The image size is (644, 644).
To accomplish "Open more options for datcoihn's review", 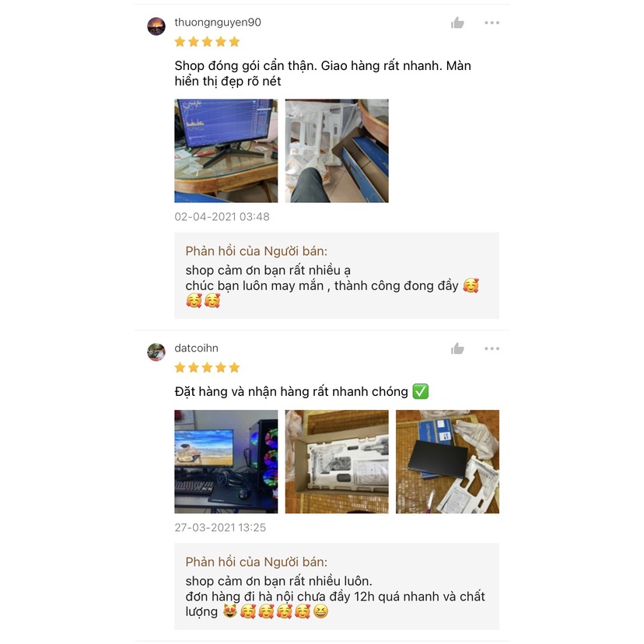I will pos(492,348).
